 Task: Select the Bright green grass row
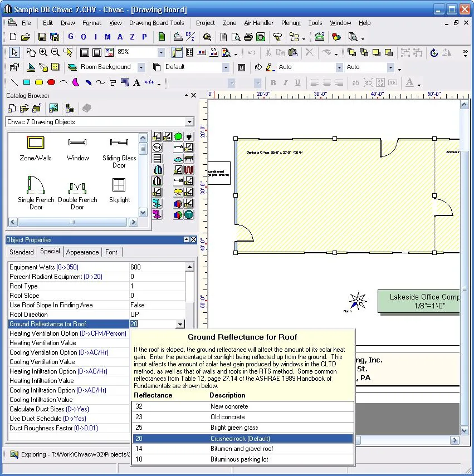(243, 428)
